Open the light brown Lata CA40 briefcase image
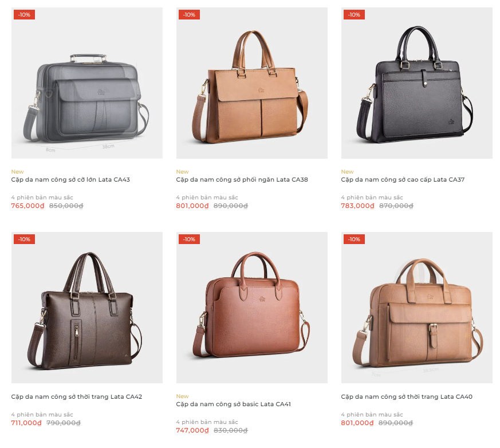Image resolution: width=500 pixels, height=448 pixels. 417,308
